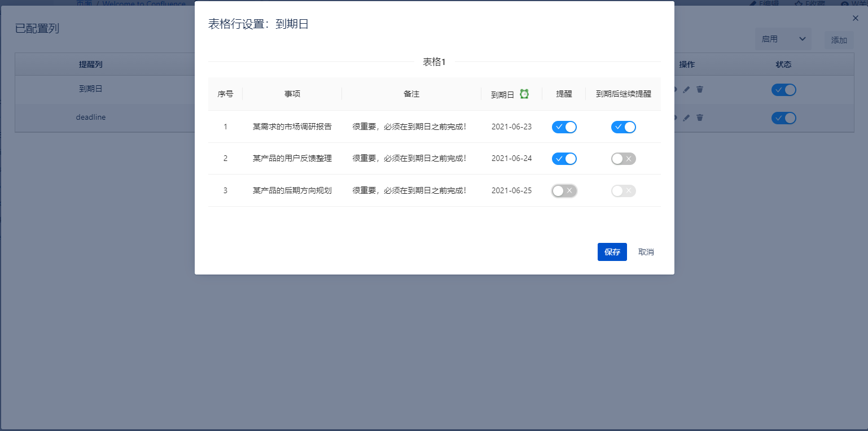Image resolution: width=868 pixels, height=431 pixels.
Task: Disable the 提醒 toggle for the 2021-06-23 row
Action: click(x=564, y=127)
